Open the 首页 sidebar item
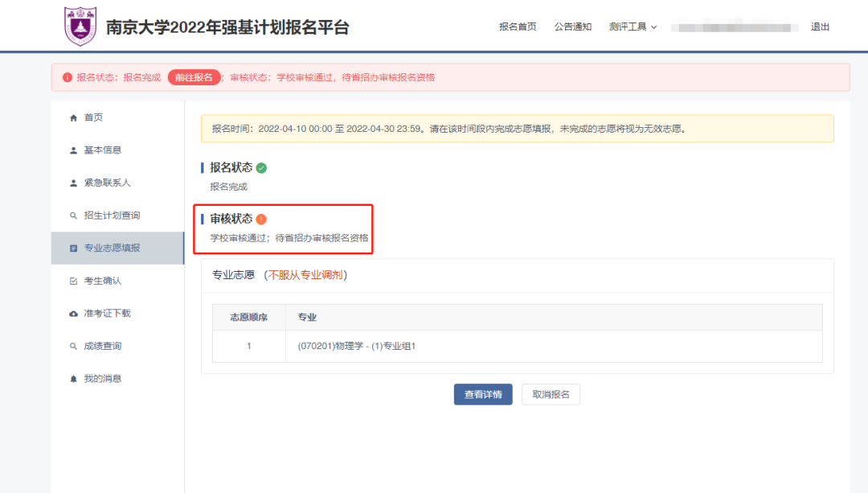Viewport: 868px width, 493px height. 117,117
